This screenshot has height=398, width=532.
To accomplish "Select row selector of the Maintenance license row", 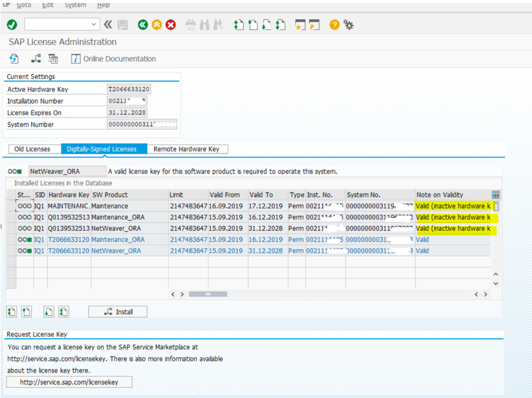I will coord(11,206).
